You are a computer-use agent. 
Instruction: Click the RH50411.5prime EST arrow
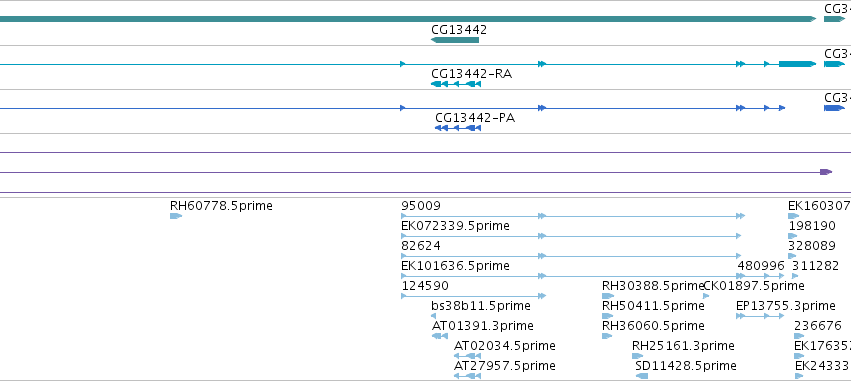(x=607, y=316)
